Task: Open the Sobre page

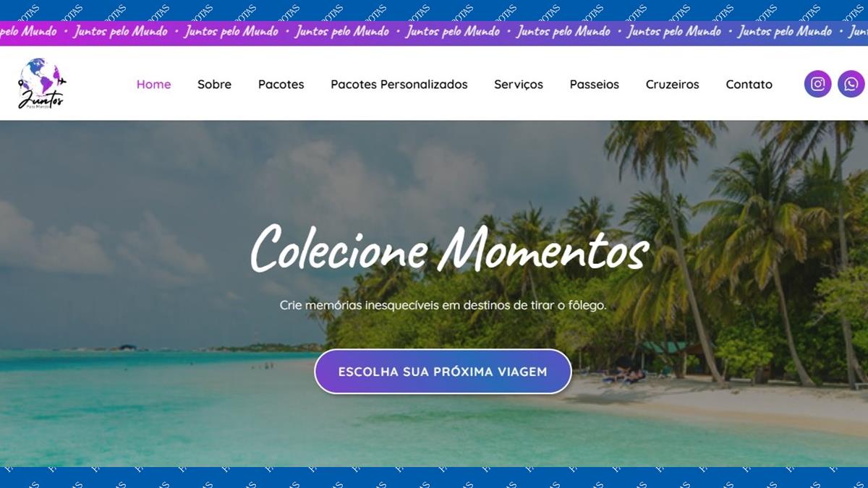Action: (x=215, y=85)
